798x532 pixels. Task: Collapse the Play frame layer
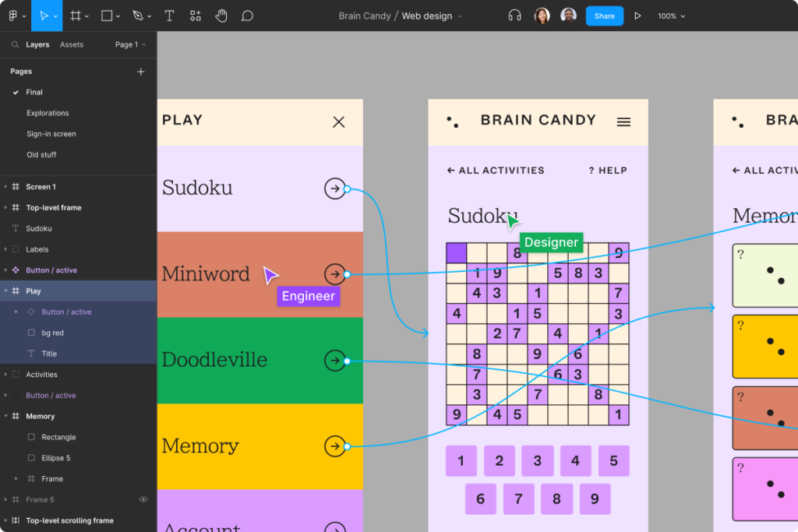pos(5,291)
